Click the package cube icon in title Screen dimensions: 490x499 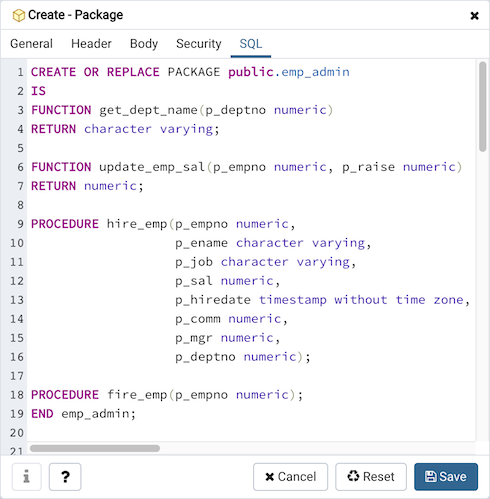coord(19,15)
